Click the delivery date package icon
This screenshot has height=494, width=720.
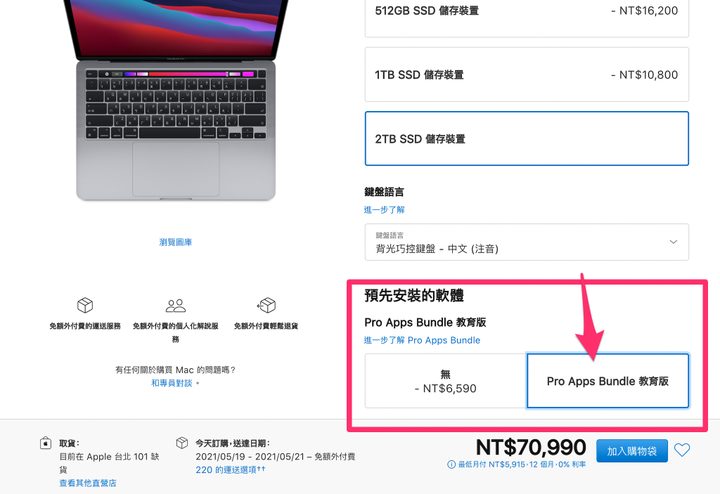(182, 443)
